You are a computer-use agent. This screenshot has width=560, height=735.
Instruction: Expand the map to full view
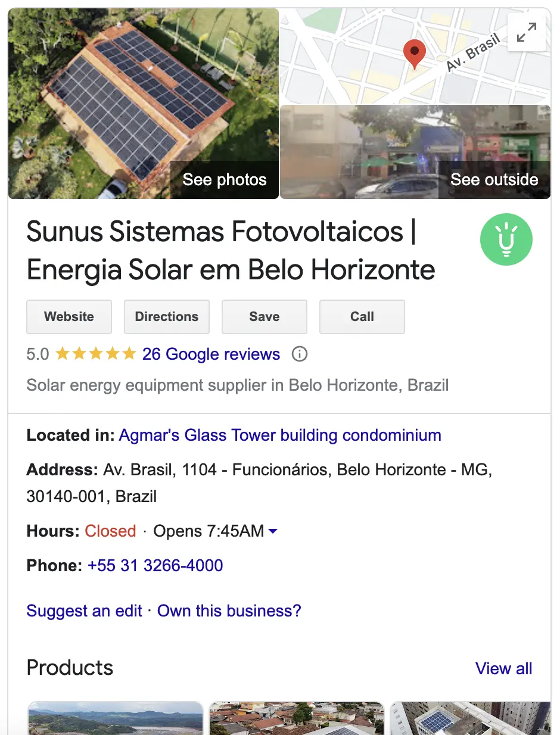(526, 32)
